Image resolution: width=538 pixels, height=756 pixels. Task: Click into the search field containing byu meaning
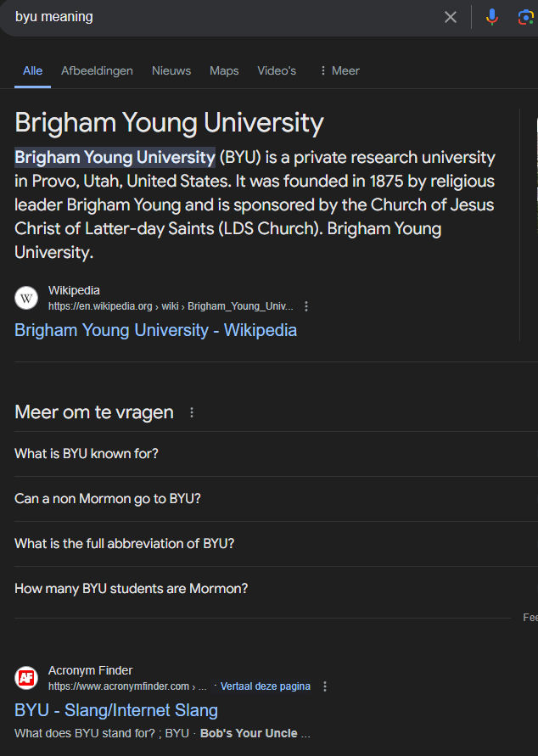click(221, 17)
